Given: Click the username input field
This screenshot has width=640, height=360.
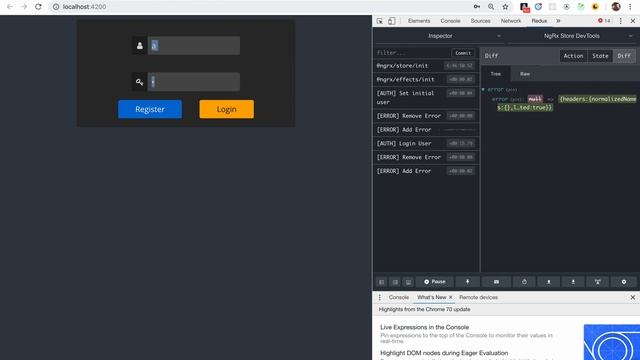Looking at the screenshot, I should [194, 45].
